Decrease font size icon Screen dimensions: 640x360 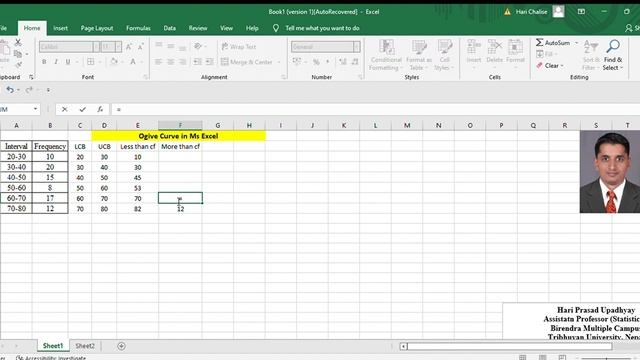140,47
